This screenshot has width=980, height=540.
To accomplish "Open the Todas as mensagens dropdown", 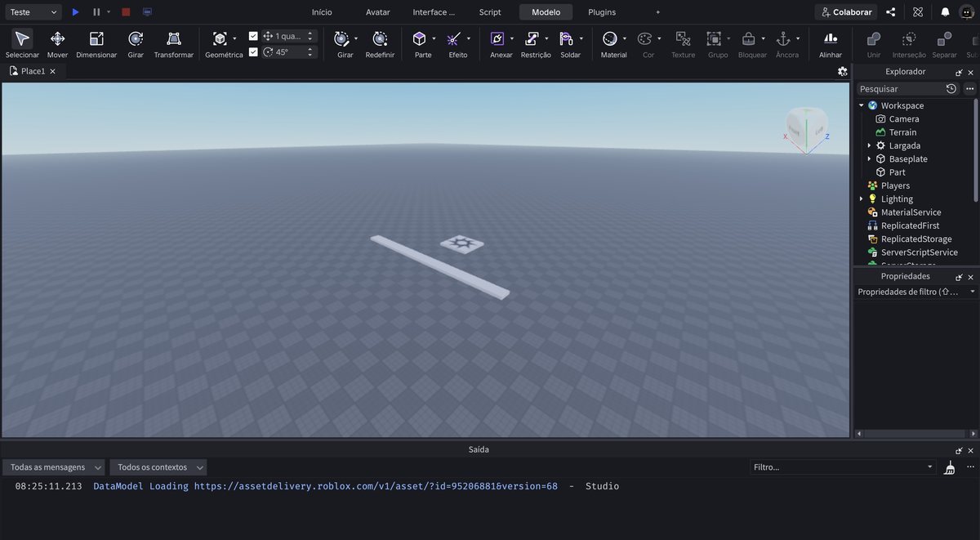I will pyautogui.click(x=54, y=467).
